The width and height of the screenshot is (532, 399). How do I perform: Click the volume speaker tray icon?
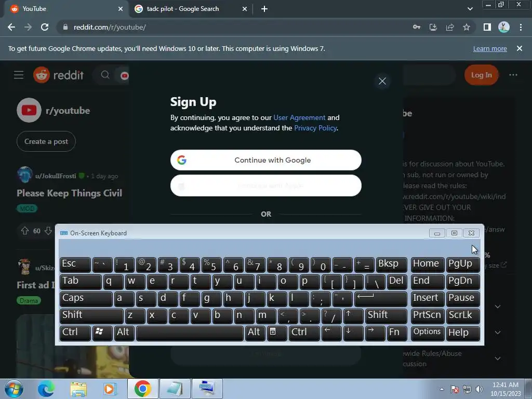(x=479, y=389)
